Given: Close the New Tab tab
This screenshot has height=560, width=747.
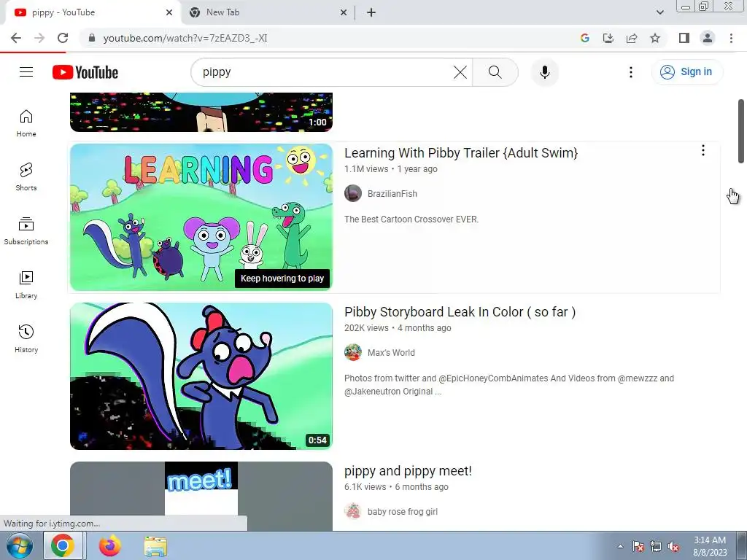Looking at the screenshot, I should (x=343, y=12).
